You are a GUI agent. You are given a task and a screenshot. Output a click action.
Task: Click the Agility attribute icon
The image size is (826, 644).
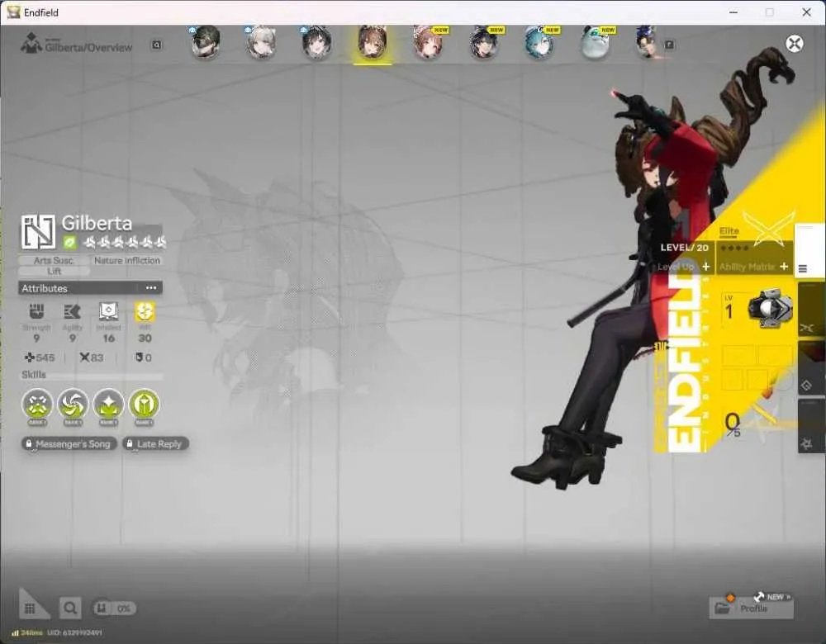click(72, 312)
